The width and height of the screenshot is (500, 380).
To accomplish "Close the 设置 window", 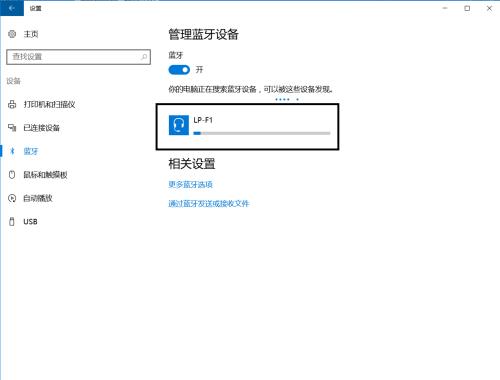I will (x=489, y=8).
